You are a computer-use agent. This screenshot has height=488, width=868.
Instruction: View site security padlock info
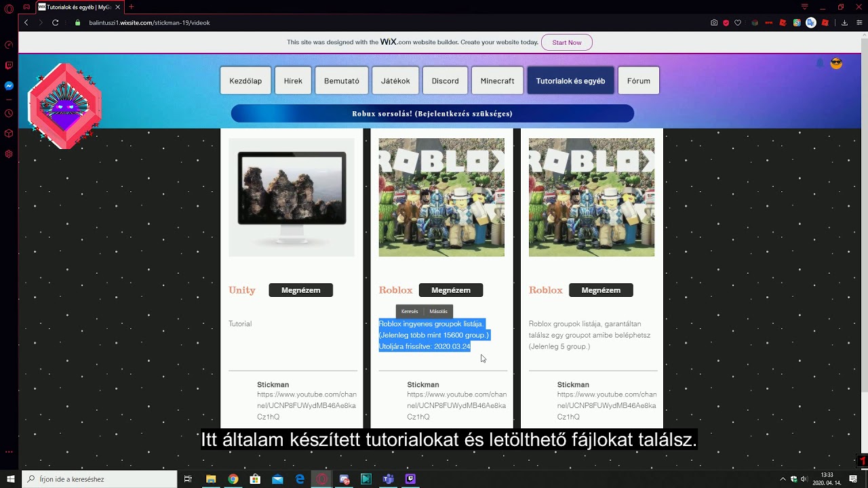pyautogui.click(x=78, y=22)
